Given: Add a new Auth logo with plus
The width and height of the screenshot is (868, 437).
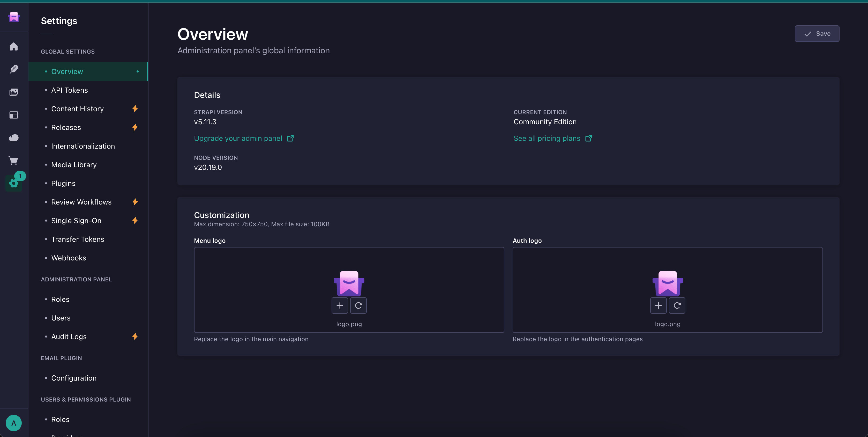Looking at the screenshot, I should coord(659,305).
